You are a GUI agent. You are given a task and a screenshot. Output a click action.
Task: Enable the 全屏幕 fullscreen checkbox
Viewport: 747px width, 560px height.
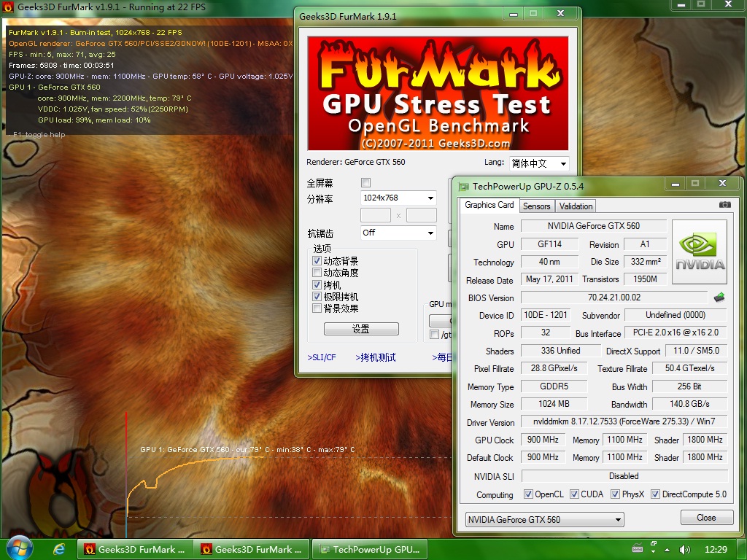pos(366,182)
